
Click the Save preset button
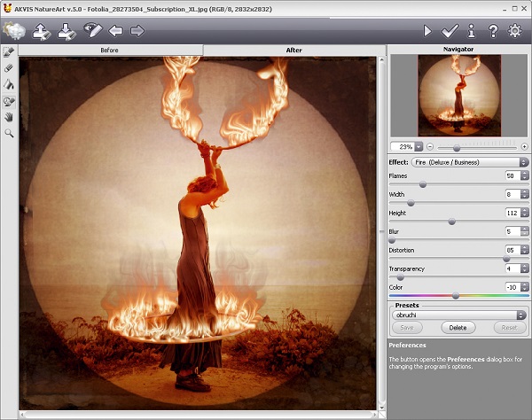407,328
